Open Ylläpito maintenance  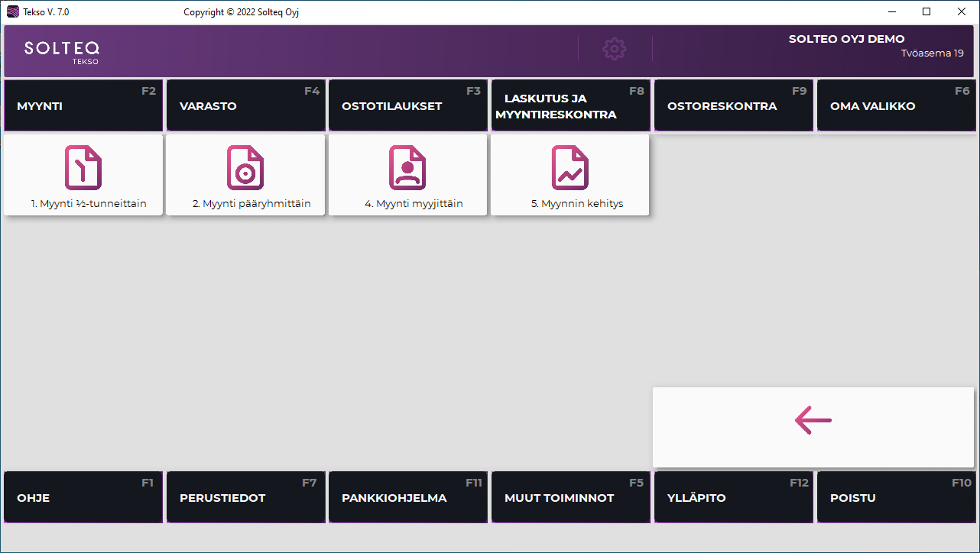click(x=733, y=497)
